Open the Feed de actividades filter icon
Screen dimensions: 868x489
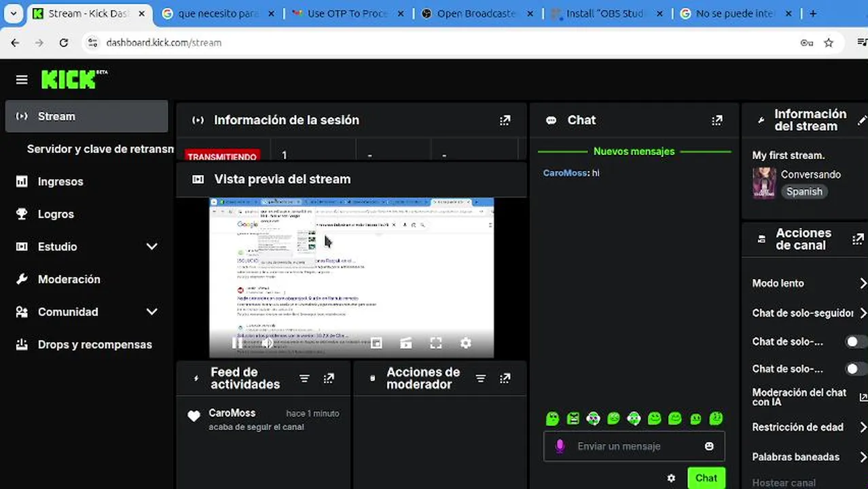304,378
